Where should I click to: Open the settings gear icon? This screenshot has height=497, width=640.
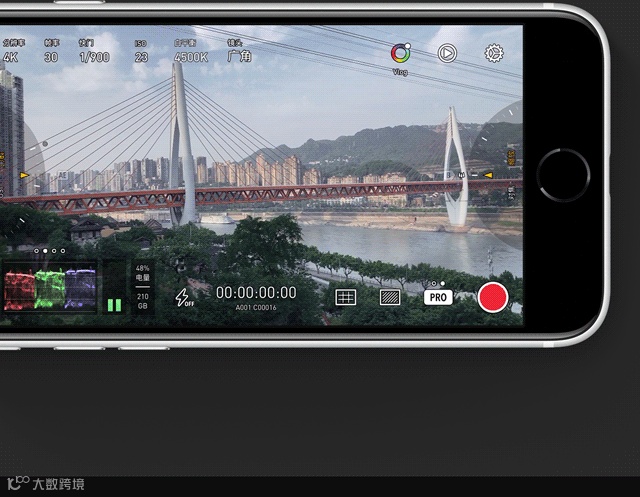(494, 53)
